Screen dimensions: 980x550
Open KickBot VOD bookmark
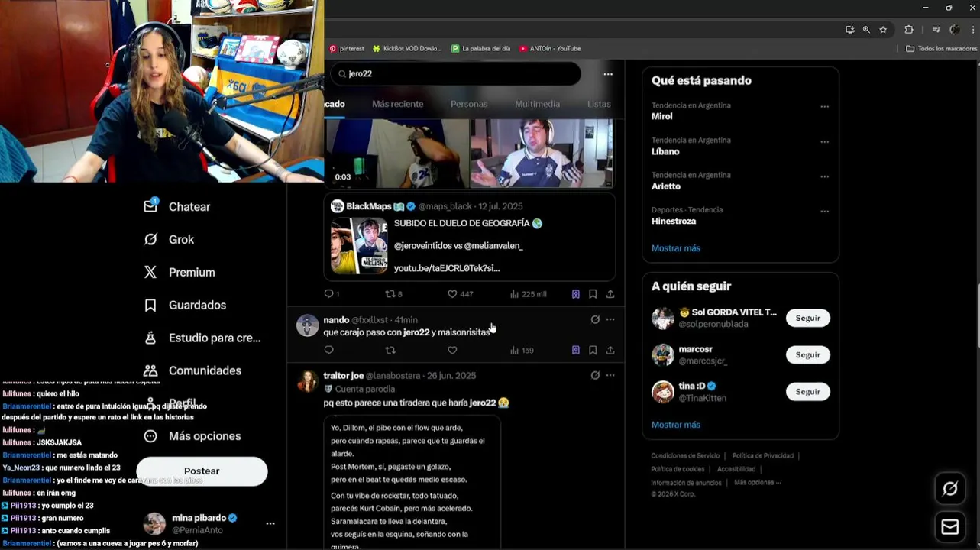(407, 48)
